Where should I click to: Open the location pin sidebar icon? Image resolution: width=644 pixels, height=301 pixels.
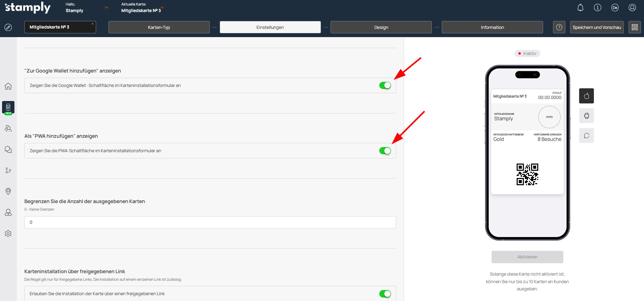8,191
